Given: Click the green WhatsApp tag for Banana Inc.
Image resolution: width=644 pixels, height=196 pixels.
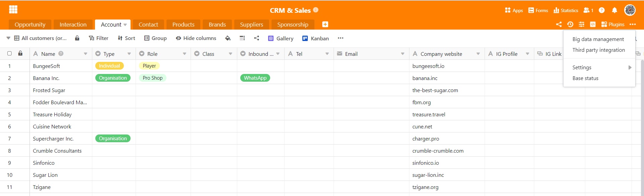Looking at the screenshot, I should (x=255, y=78).
